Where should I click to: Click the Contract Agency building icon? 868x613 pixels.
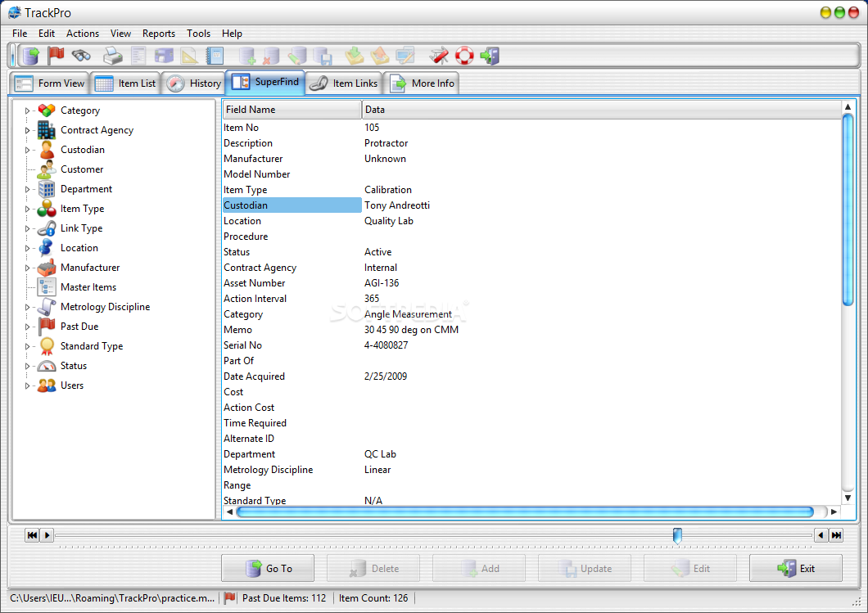tap(47, 130)
